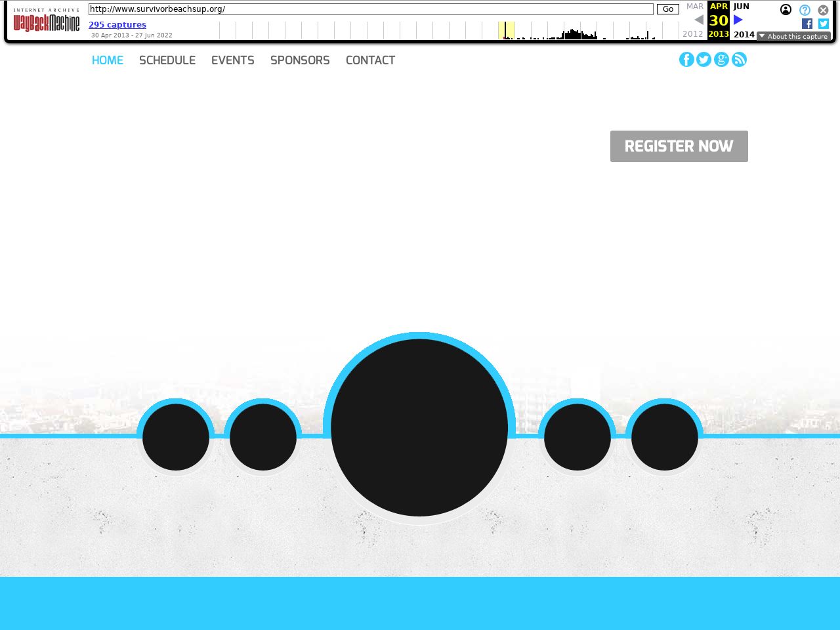
Task: Go to the next capture arrow
Action: [x=738, y=20]
